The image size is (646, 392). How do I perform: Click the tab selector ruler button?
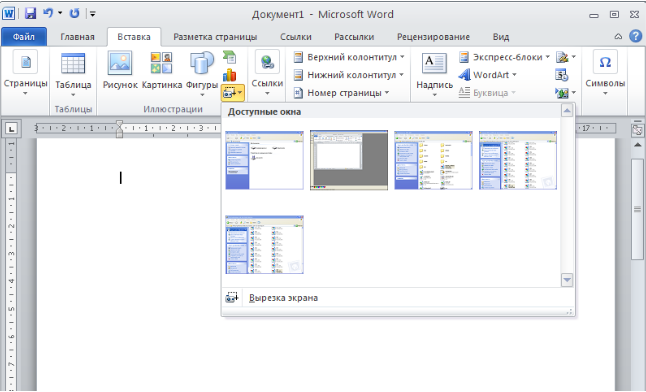(x=12, y=129)
